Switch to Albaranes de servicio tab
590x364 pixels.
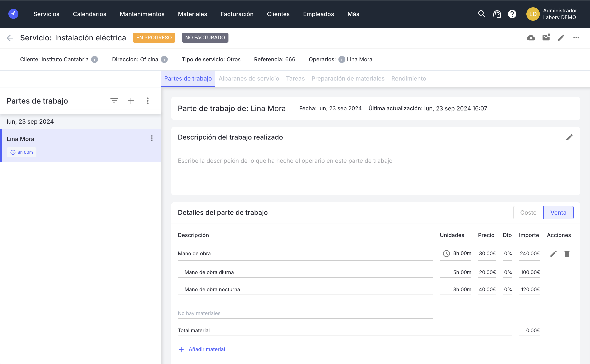[249, 78]
